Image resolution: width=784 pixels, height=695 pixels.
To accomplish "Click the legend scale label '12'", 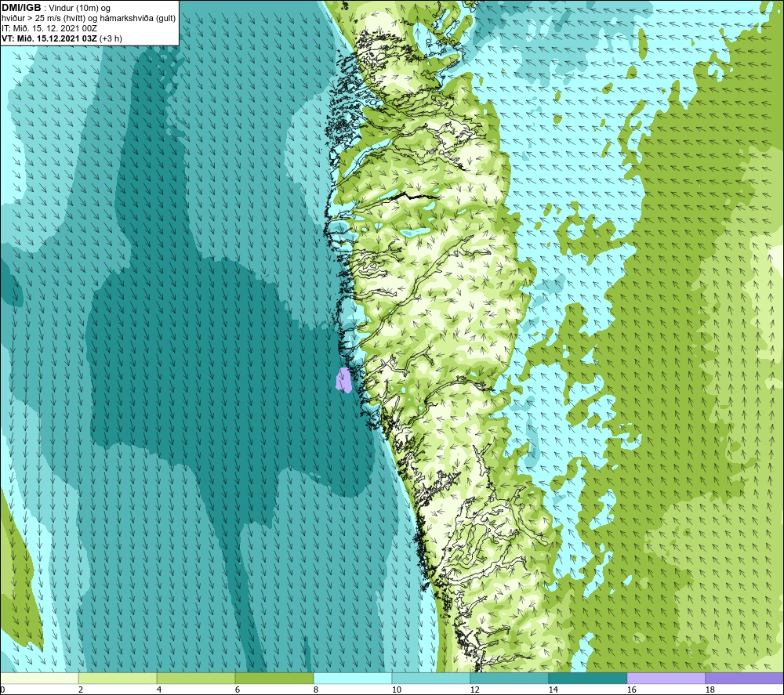I will pos(474,690).
